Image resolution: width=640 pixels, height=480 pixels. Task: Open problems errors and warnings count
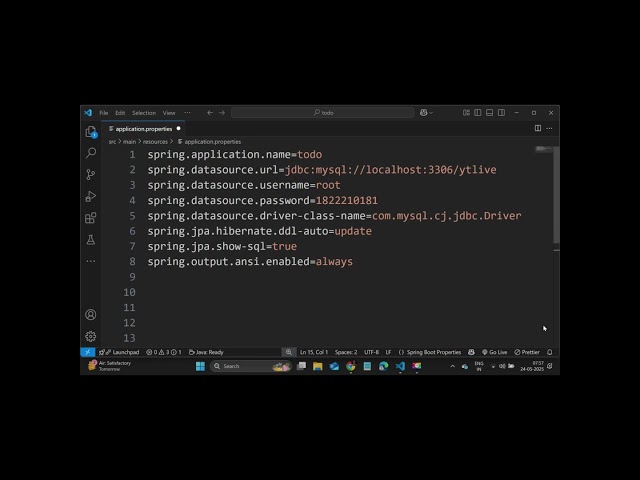[x=164, y=352]
